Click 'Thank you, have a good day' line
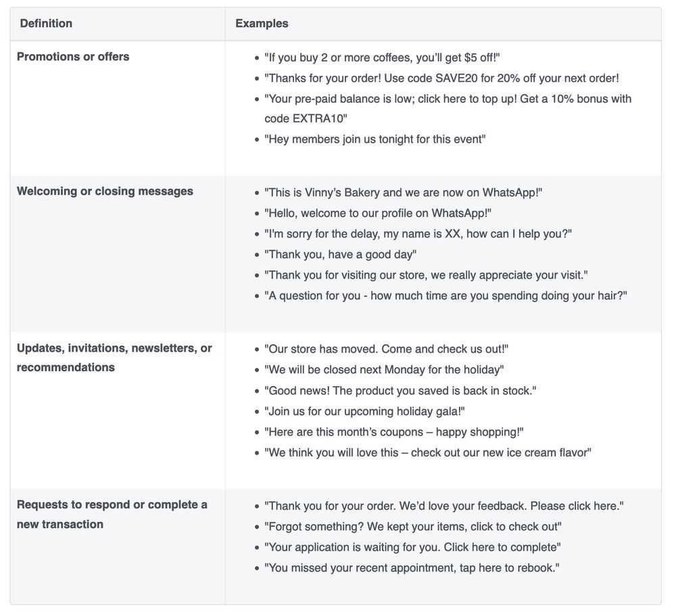This screenshot has width=676, height=616. (x=340, y=254)
